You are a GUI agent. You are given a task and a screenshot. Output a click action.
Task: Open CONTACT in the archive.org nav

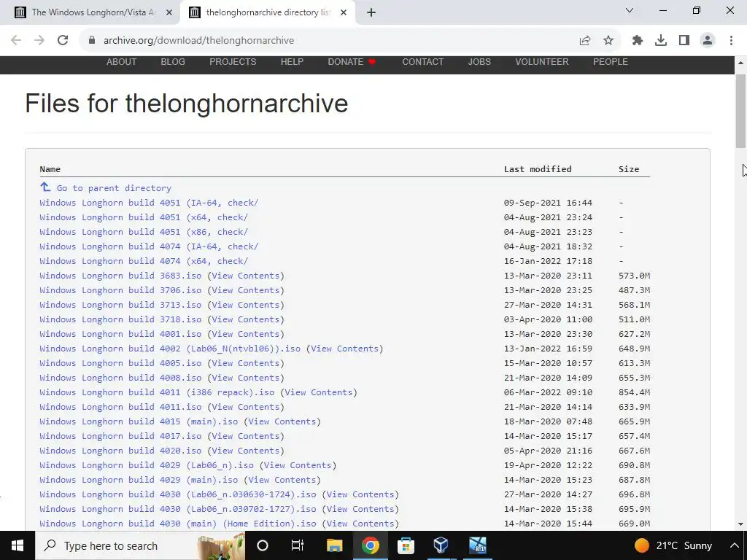(x=422, y=62)
